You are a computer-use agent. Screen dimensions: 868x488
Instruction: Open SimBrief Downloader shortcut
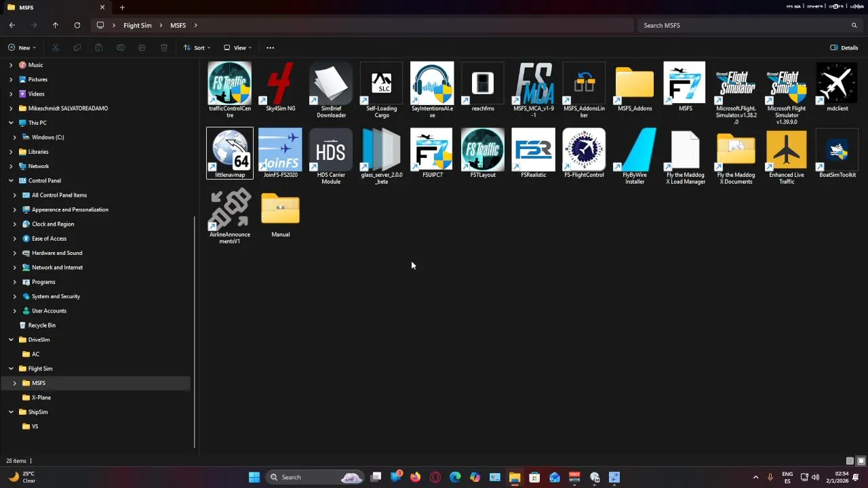331,89
